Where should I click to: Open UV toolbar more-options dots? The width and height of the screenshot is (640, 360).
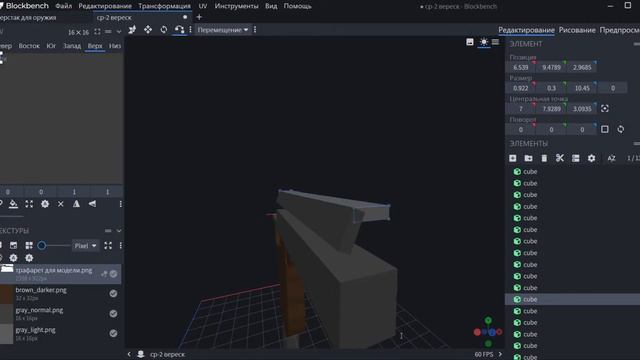(120, 204)
